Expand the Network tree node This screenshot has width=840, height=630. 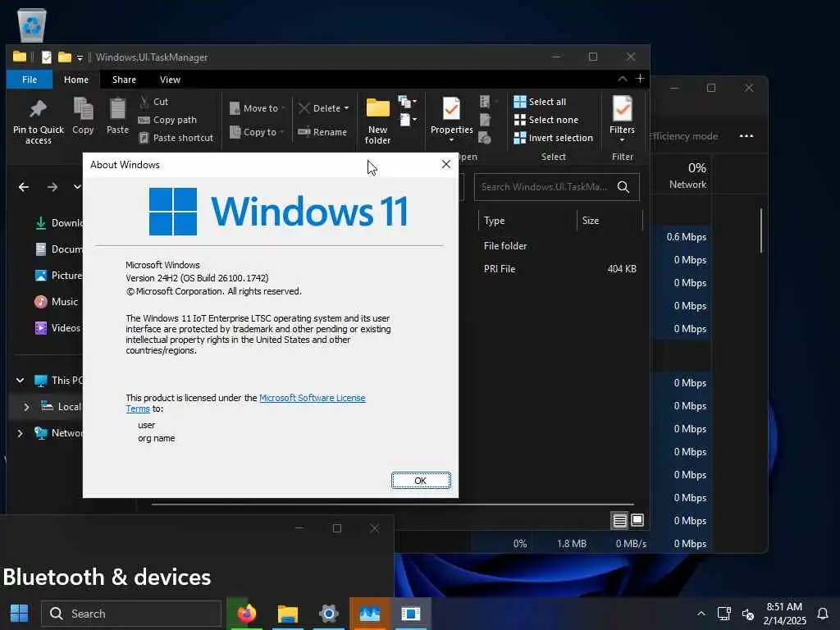pyautogui.click(x=20, y=433)
